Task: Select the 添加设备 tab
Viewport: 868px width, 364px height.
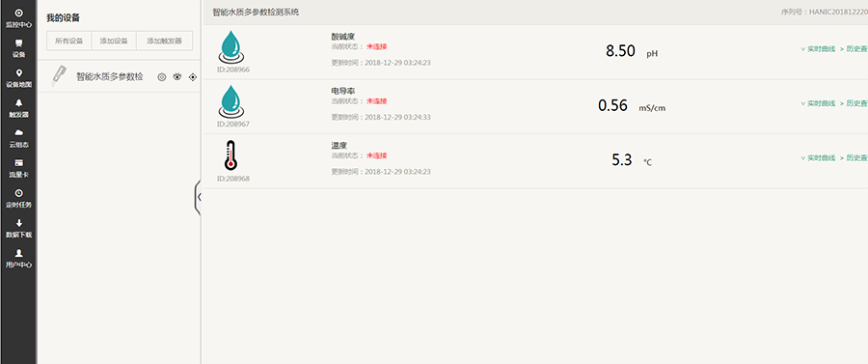Action: tap(114, 41)
